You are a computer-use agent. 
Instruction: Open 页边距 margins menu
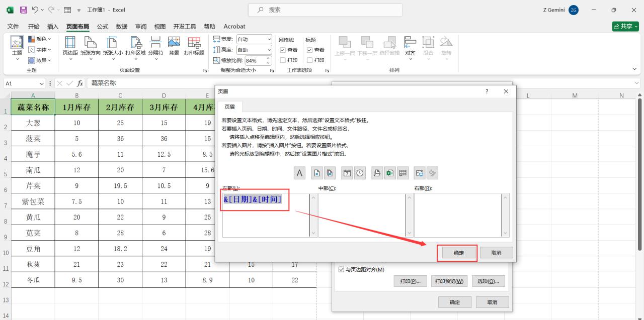(x=70, y=48)
